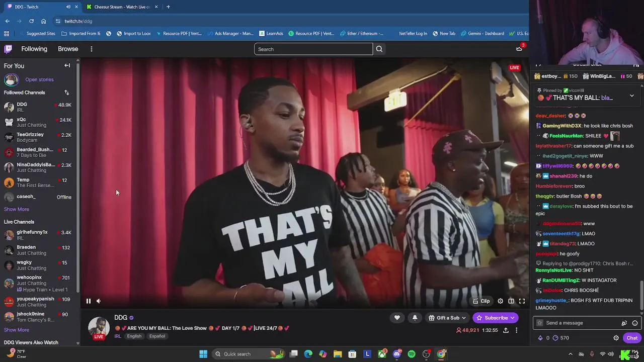Open Spotify from the taskbar

pyautogui.click(x=412, y=354)
